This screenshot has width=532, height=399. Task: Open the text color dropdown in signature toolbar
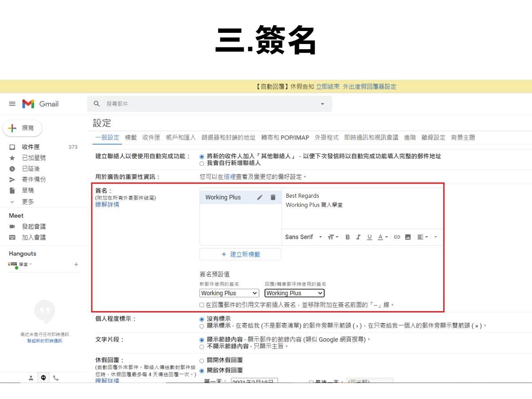382,237
